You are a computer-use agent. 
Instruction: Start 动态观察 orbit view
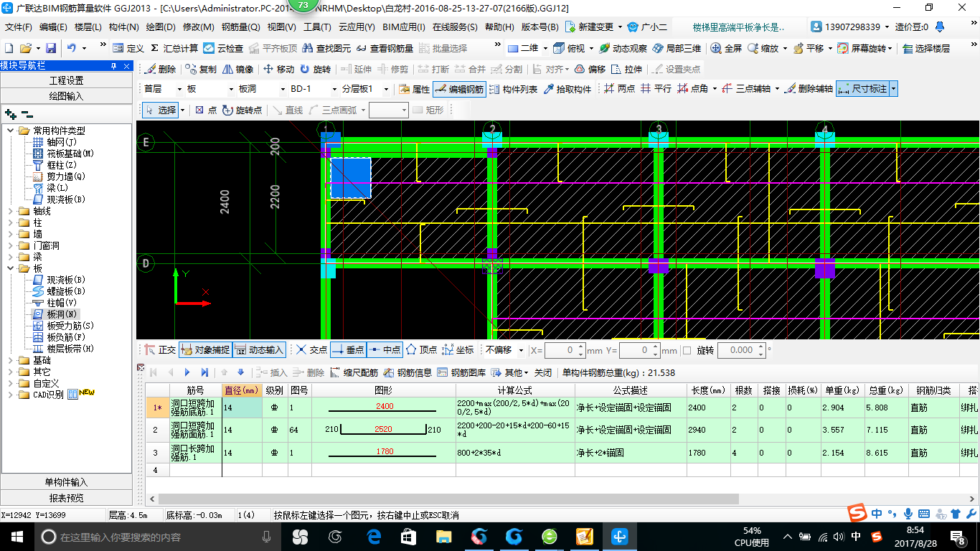[x=623, y=48]
